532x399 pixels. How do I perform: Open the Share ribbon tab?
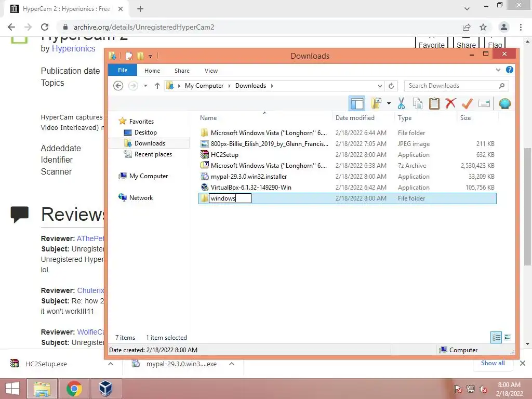(182, 71)
